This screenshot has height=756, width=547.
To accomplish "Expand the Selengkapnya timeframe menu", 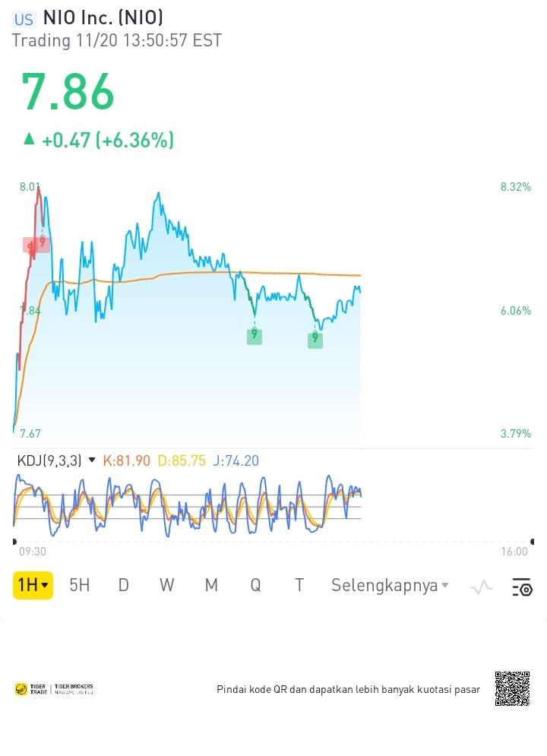I will 390,585.
